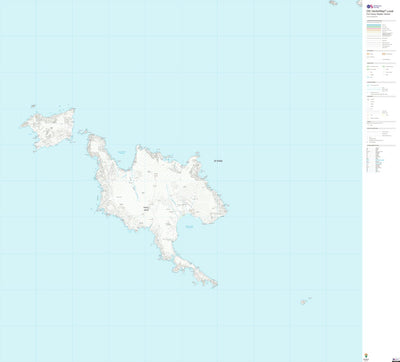Image resolution: width=400 pixels, height=362 pixels.
Task: Click the blue water label in the northern bay
Action: [122, 152]
